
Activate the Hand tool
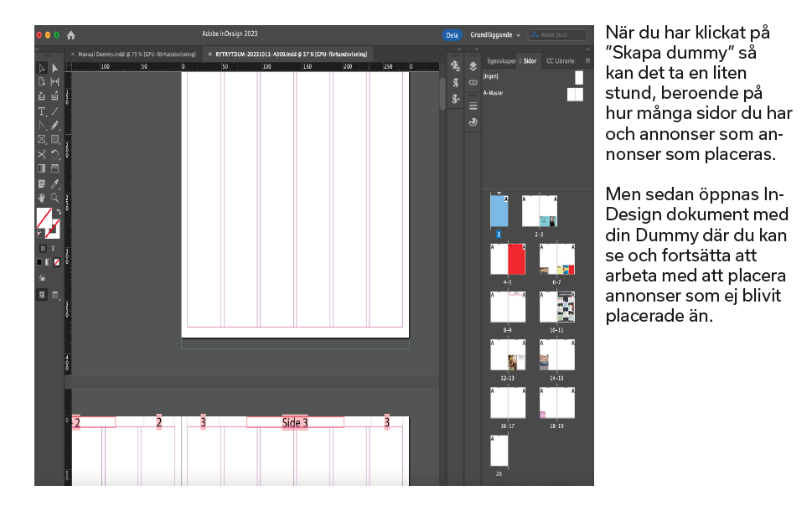tap(42, 198)
